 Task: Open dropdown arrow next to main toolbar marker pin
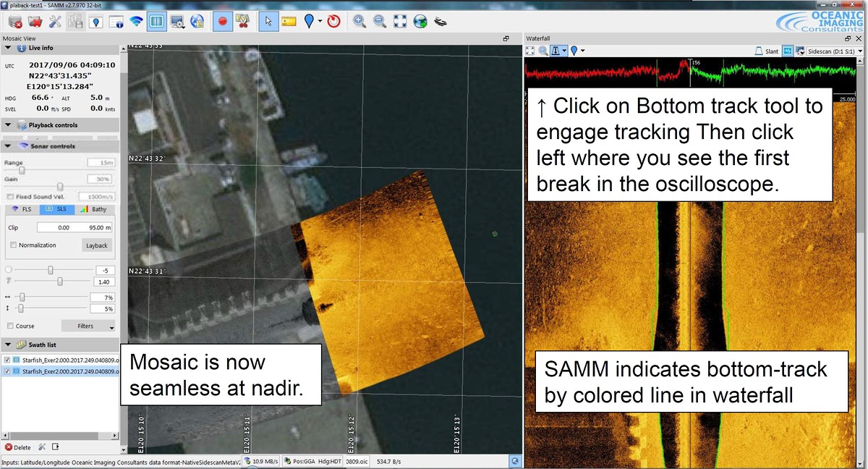319,21
